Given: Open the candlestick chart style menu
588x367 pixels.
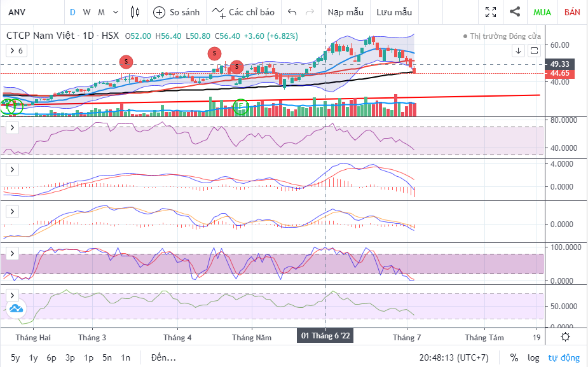Looking at the screenshot, I should pos(133,12).
